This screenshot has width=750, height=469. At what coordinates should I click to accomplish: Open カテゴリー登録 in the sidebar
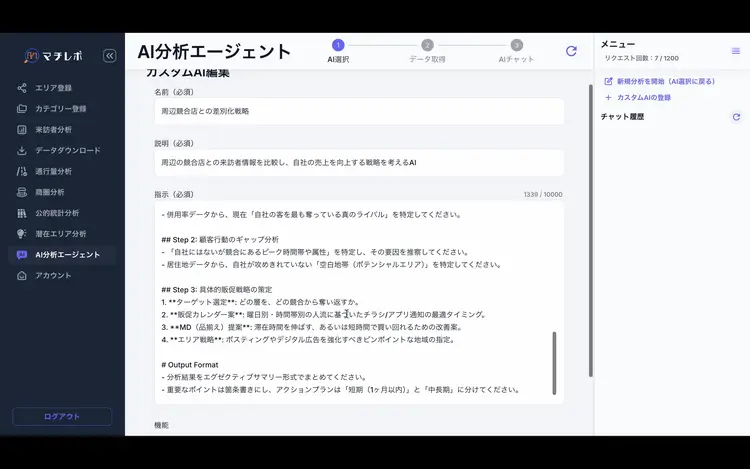(62, 109)
